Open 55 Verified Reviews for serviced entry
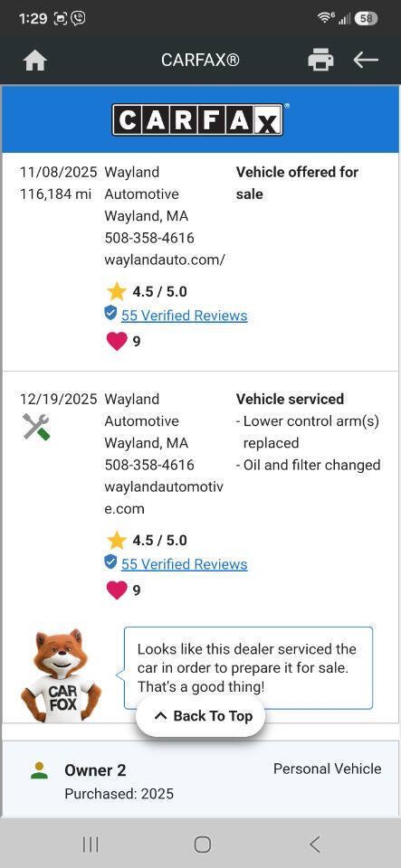The width and height of the screenshot is (401, 868). coord(184,564)
